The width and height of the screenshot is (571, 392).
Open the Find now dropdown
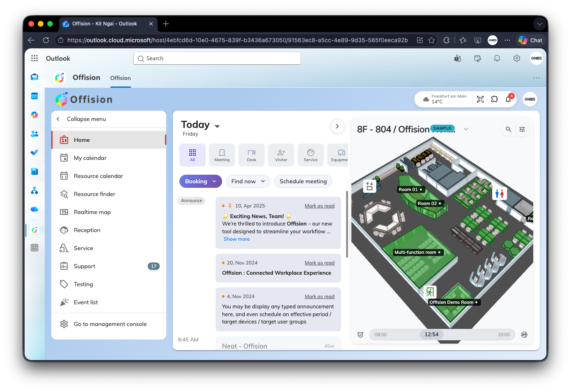coord(248,181)
